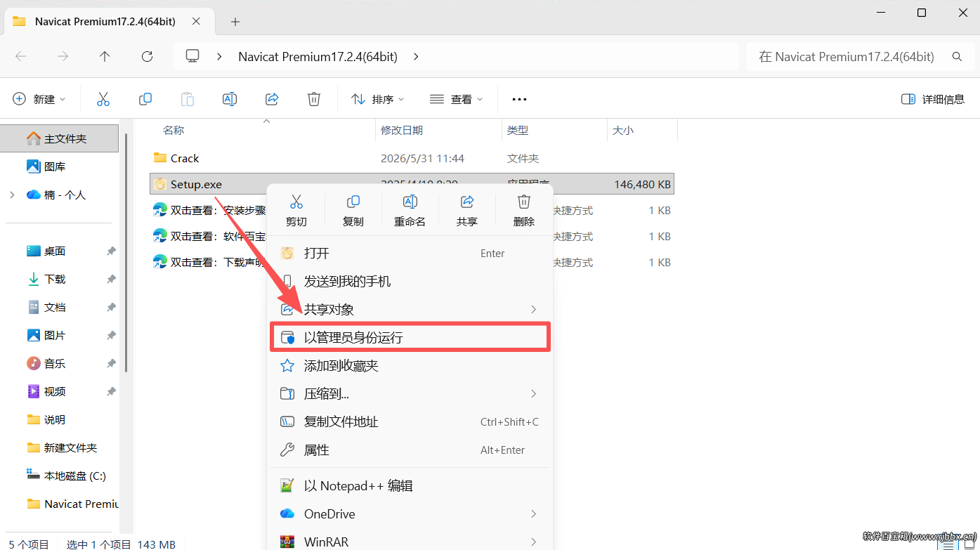
Task: Click the 5 个项目 status text
Action: click(x=28, y=544)
